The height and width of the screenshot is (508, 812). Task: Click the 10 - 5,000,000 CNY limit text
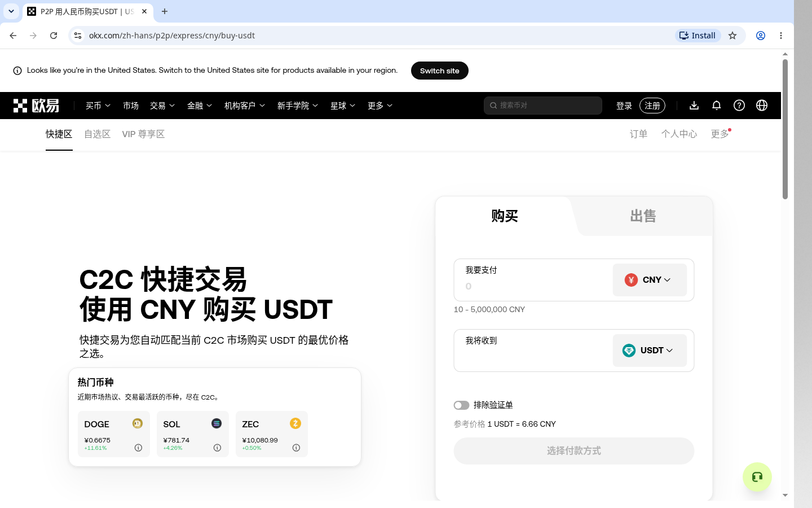point(489,309)
